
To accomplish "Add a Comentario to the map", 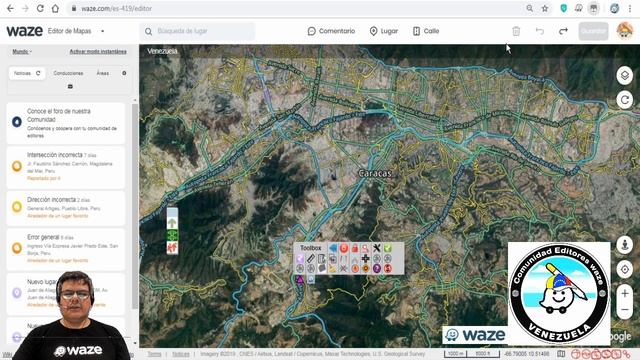I will (x=331, y=31).
